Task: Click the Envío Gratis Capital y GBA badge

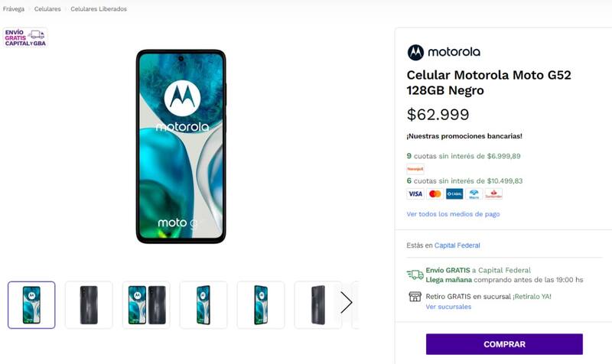Action: pos(25,37)
